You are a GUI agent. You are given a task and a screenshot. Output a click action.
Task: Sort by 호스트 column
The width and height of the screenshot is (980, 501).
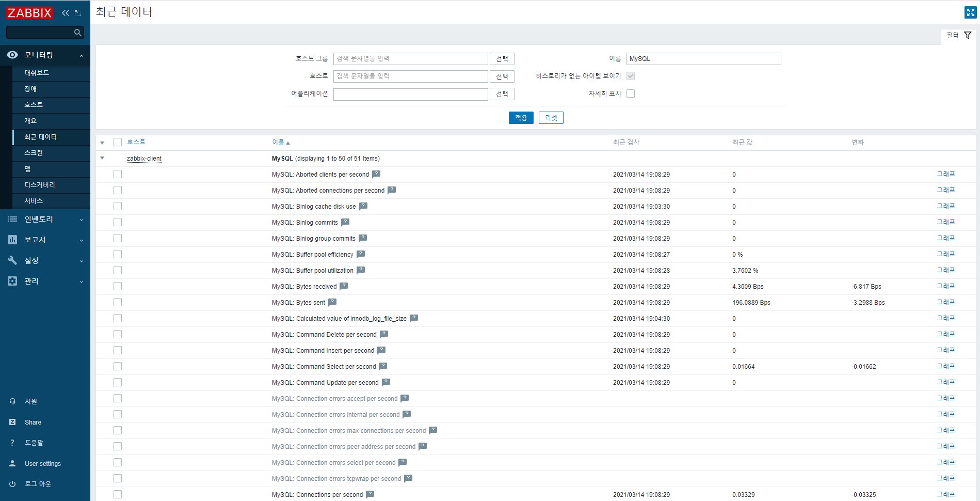[136, 142]
